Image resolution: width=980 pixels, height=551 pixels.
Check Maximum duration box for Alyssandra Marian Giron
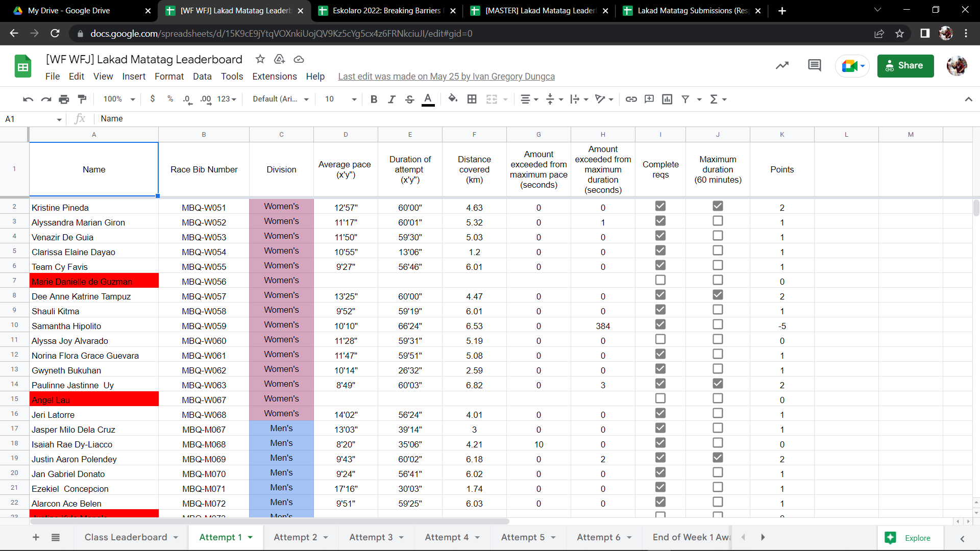[718, 221]
